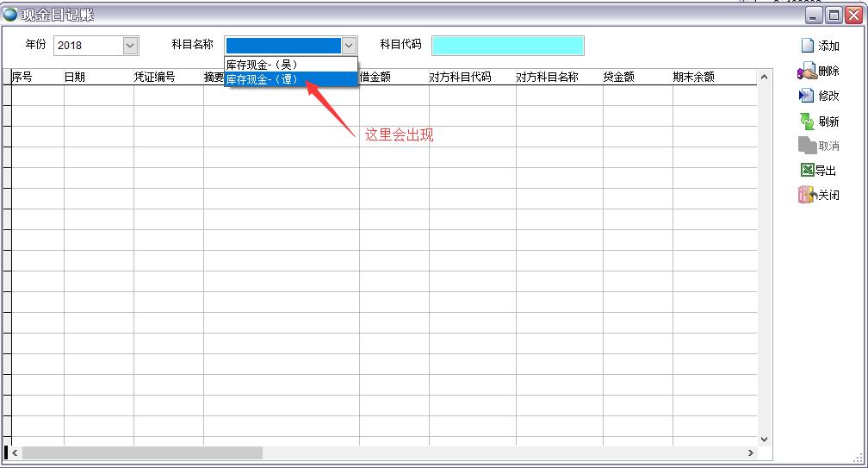Click the 期末余额 column header
The width and height of the screenshot is (868, 468).
click(x=694, y=77)
